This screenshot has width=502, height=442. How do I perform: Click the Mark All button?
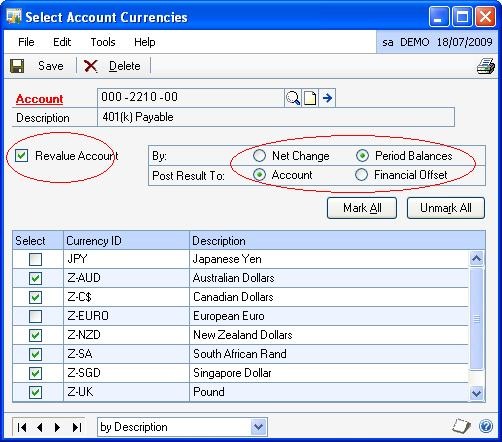tap(362, 208)
